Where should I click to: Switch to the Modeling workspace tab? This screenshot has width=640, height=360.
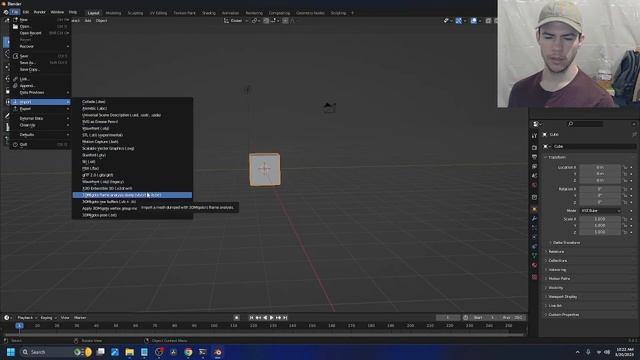pyautogui.click(x=113, y=13)
